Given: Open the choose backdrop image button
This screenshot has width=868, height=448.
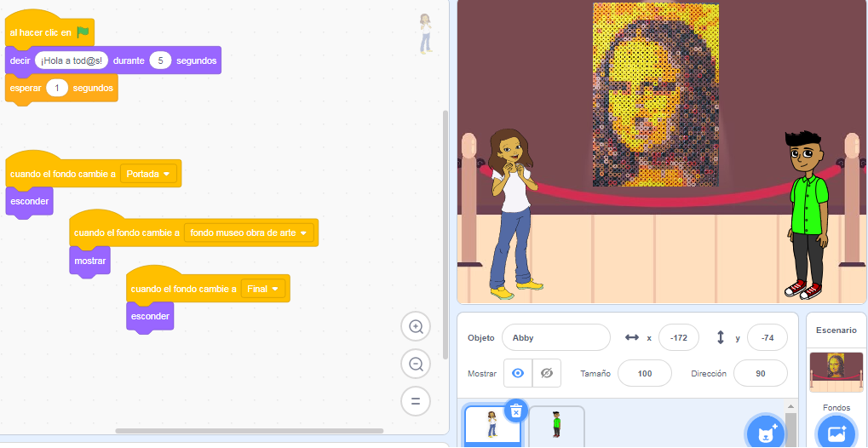Looking at the screenshot, I should [836, 432].
